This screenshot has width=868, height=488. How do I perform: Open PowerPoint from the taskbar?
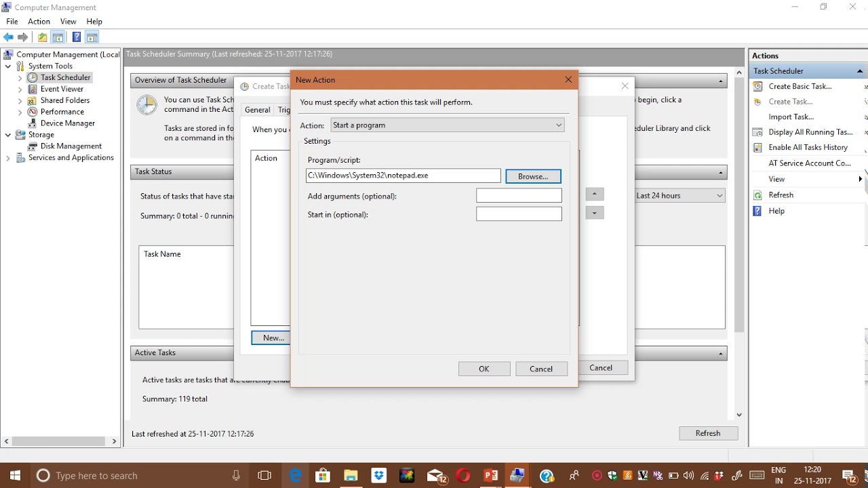(x=490, y=476)
